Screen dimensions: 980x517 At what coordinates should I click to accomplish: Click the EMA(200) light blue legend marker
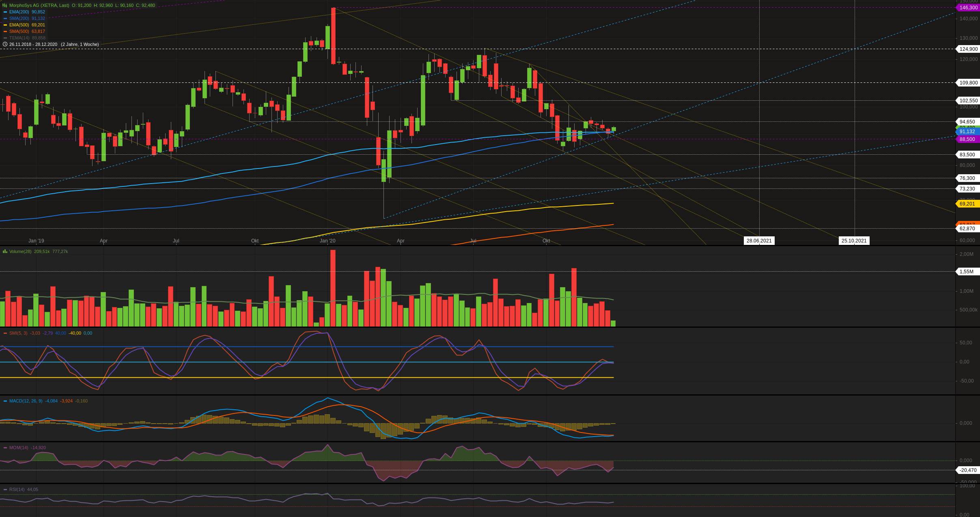5,12
